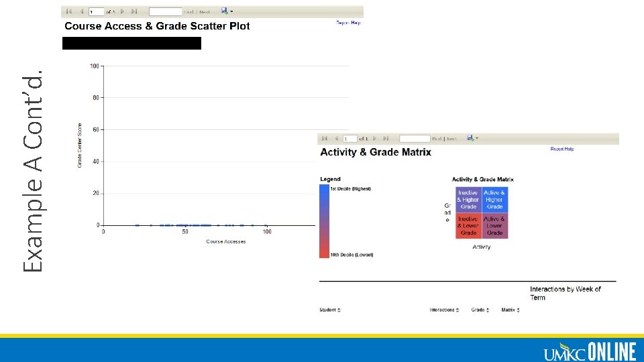This screenshot has width=644, height=362.
Task: Click export save icon in matrix toolbar
Action: [x=470, y=138]
